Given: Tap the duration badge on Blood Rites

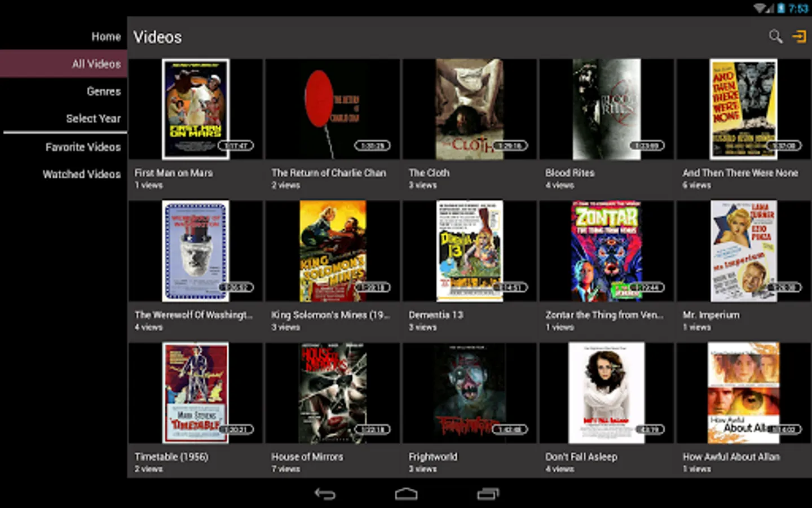Looking at the screenshot, I should 647,146.
